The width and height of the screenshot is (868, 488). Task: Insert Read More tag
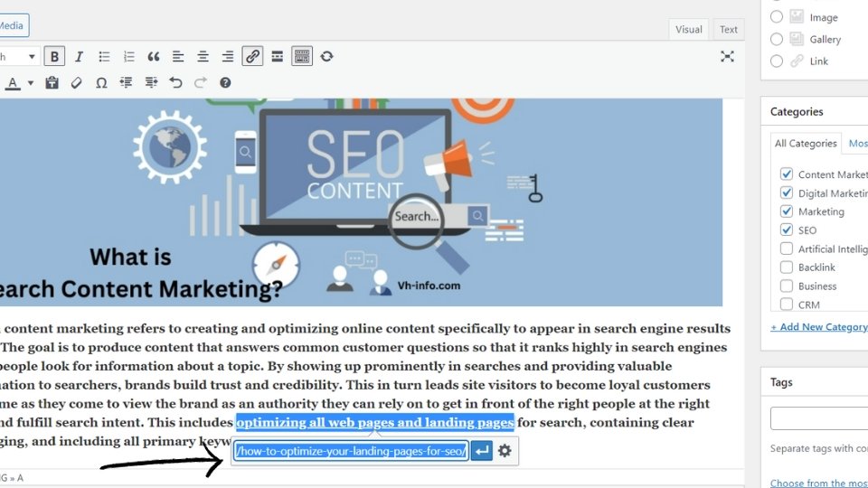click(278, 56)
